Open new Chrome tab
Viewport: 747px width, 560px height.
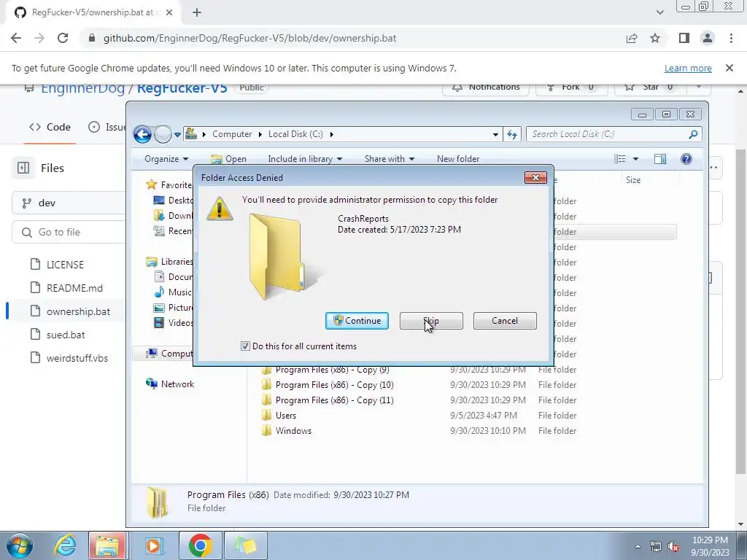tap(197, 12)
